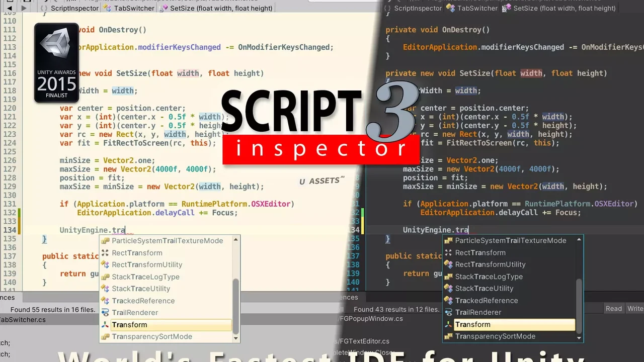Click the RectTransform class icon in the light popup

105,253
